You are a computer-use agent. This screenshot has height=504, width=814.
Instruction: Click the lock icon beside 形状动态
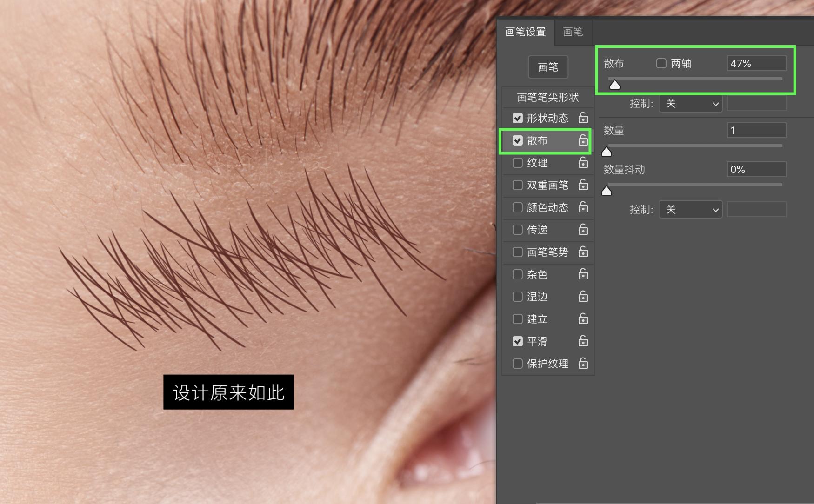[583, 118]
